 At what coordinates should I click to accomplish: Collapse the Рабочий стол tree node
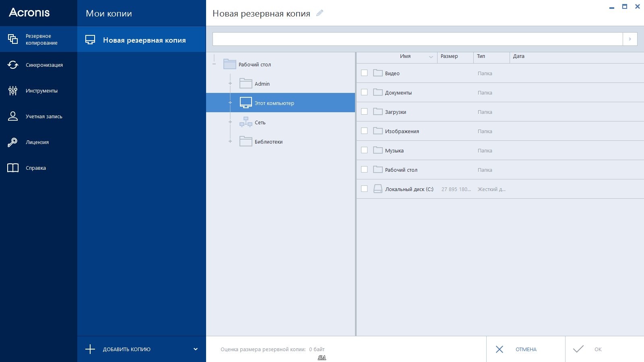214,64
